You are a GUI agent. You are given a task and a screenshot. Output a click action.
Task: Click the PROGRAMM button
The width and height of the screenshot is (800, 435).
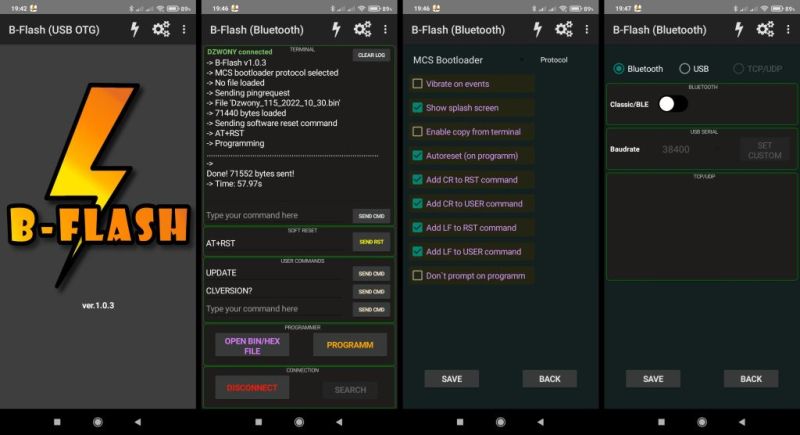point(350,345)
